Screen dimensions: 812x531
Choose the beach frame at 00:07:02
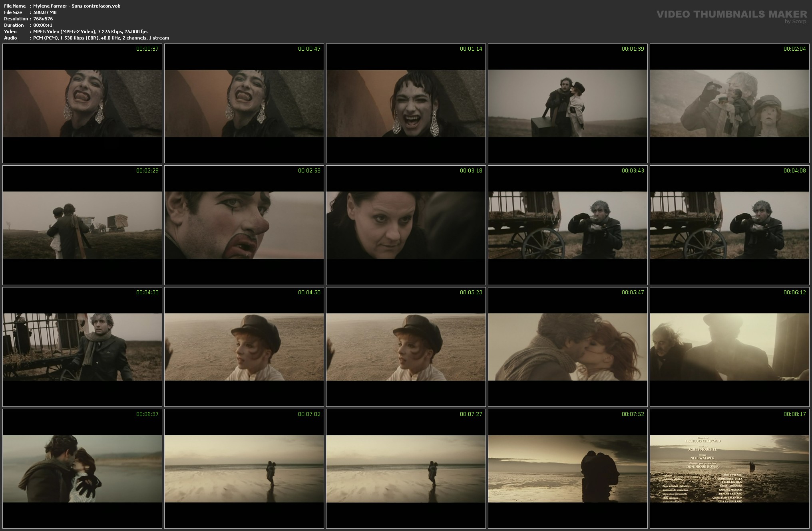(244, 469)
